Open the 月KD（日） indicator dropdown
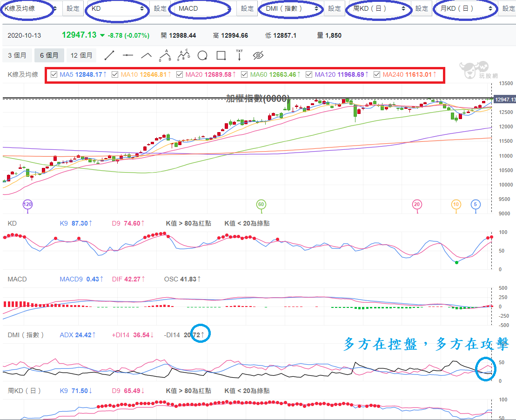Screen dimensions: 516x420 (466, 8)
